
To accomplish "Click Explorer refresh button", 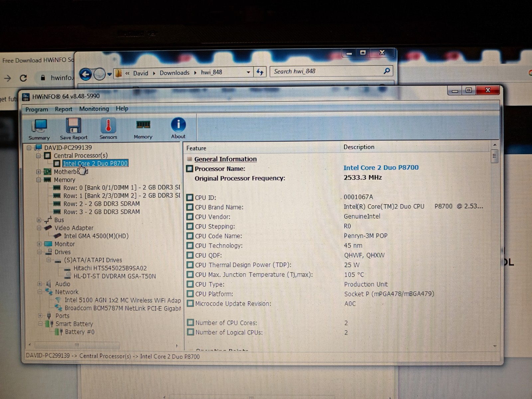I will click(x=260, y=72).
